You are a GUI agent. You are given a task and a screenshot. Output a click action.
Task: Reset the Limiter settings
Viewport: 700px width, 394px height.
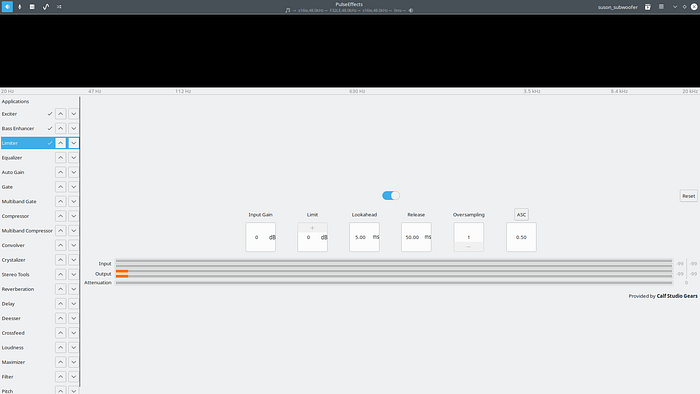pos(688,196)
